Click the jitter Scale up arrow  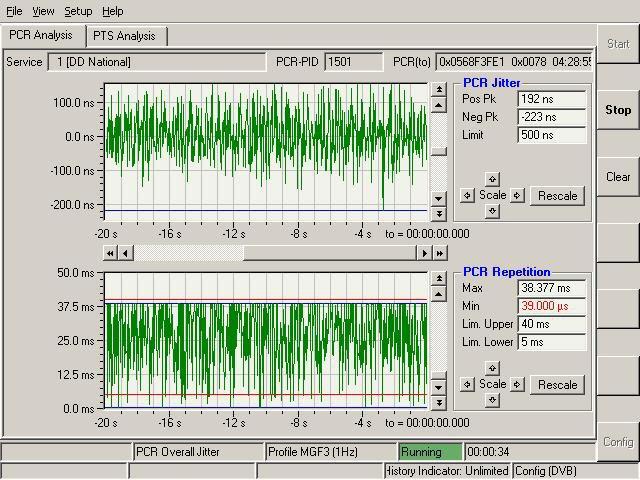pyautogui.click(x=492, y=179)
